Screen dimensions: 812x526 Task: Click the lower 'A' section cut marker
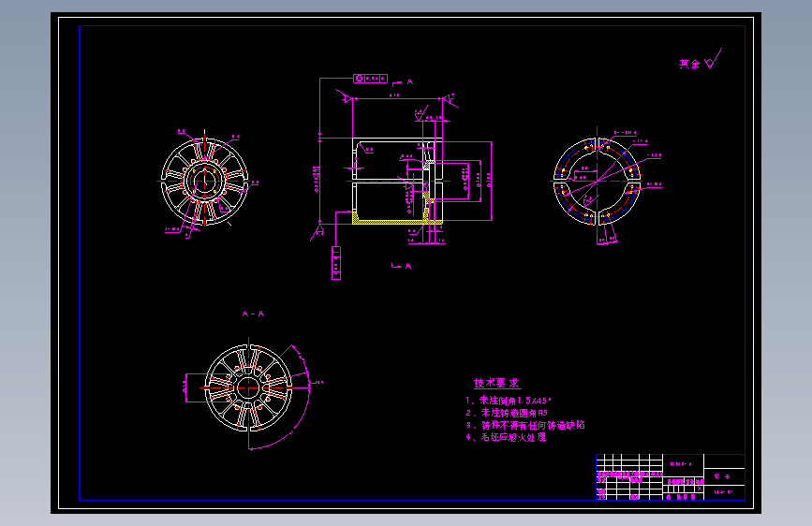coord(402,266)
